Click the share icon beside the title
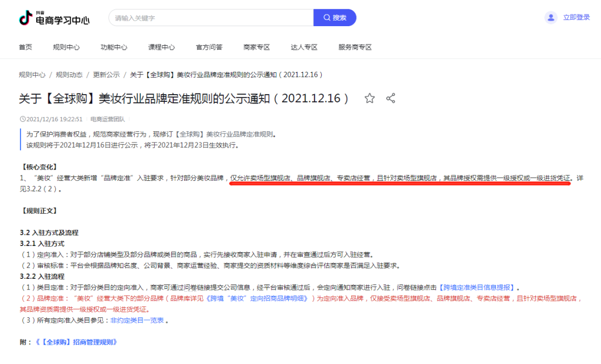Image resolution: width=601 pixels, height=364 pixels. [391, 99]
